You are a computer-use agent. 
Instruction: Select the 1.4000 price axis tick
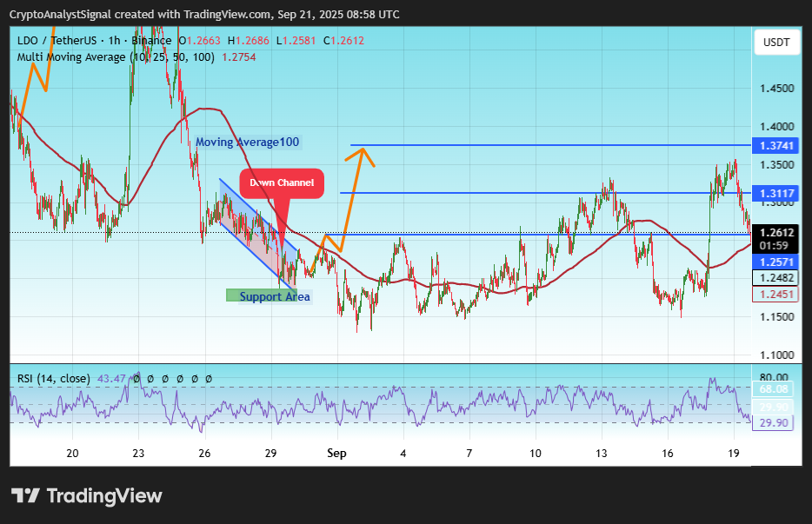776,127
